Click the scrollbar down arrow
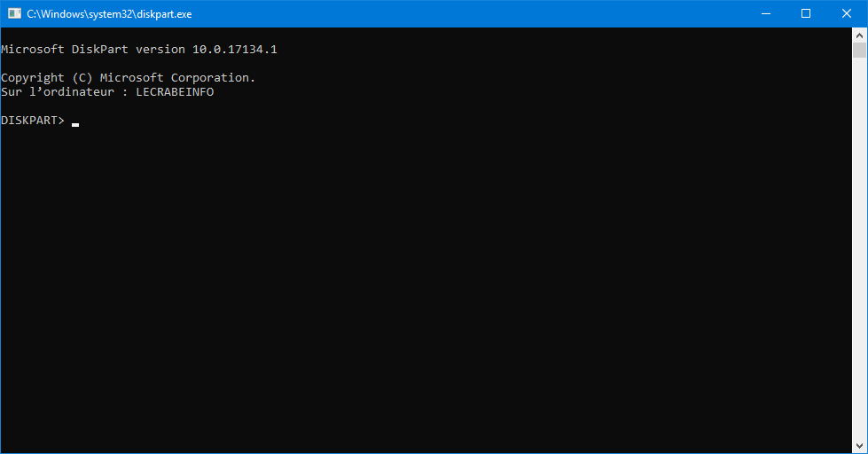The height and width of the screenshot is (454, 868). pos(860,446)
